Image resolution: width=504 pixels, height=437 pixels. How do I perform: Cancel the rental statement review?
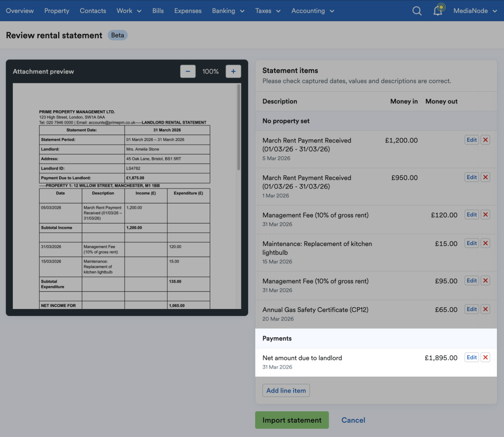click(353, 420)
